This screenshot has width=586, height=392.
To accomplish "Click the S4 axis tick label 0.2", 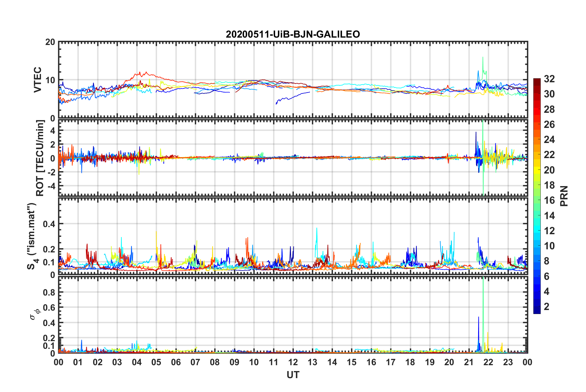I will click(49, 249).
